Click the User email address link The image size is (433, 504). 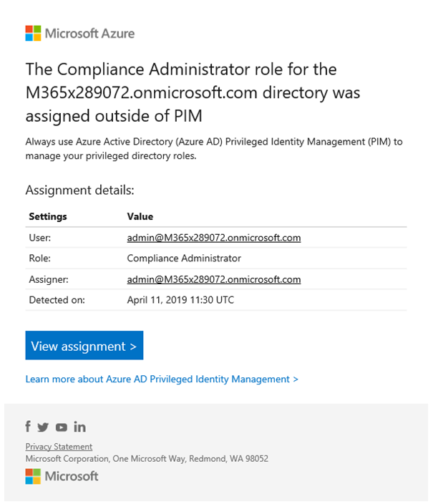click(214, 238)
